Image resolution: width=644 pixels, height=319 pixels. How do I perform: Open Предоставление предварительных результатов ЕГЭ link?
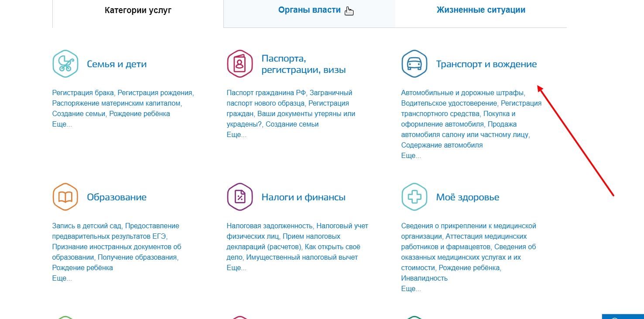[116, 231]
